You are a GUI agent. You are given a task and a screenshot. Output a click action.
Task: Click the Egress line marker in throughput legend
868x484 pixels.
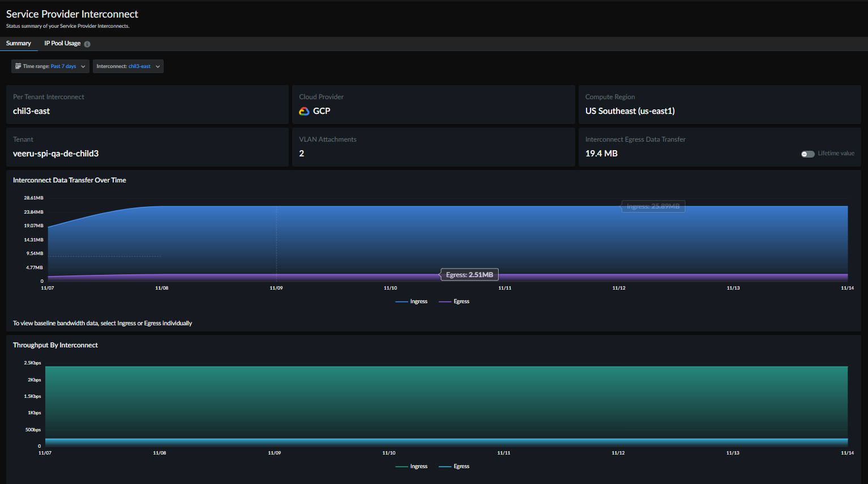click(445, 466)
